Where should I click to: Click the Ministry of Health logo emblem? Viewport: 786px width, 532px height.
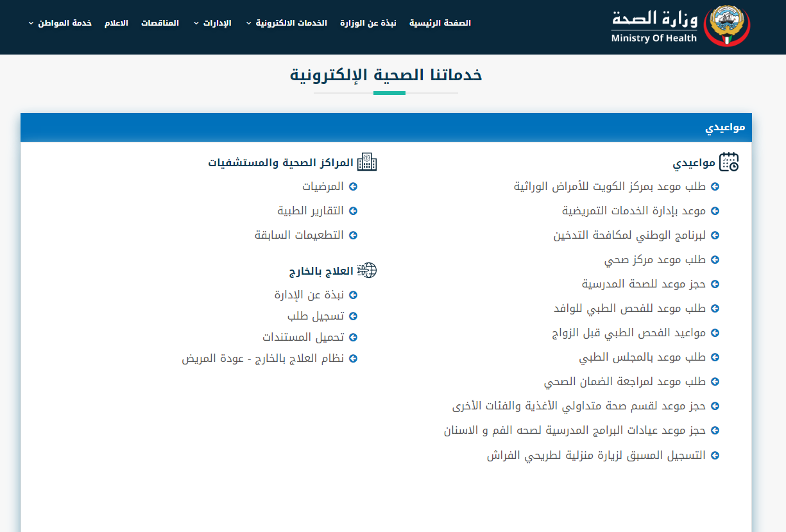tap(726, 26)
